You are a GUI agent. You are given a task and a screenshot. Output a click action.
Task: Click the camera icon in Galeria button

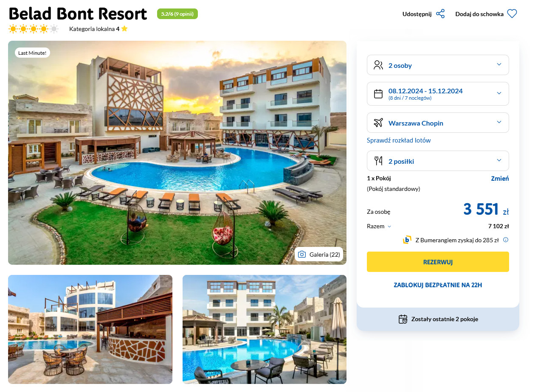pyautogui.click(x=302, y=255)
